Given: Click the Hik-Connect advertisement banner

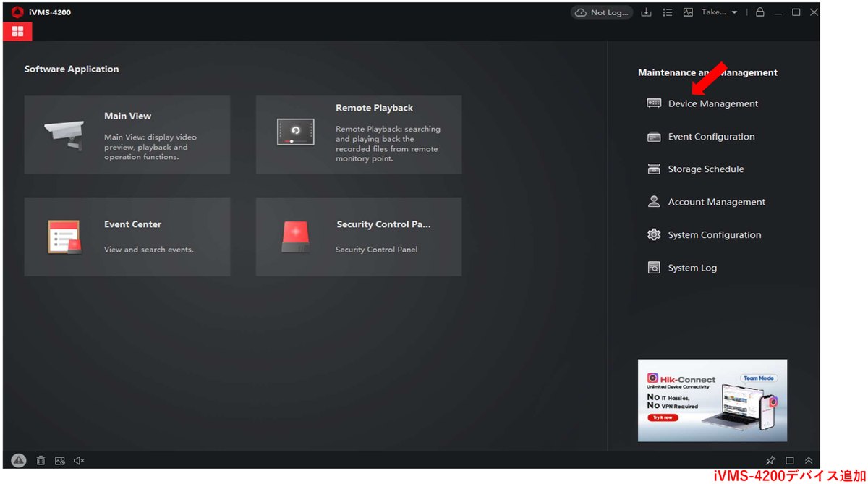Looking at the screenshot, I should 712,400.
